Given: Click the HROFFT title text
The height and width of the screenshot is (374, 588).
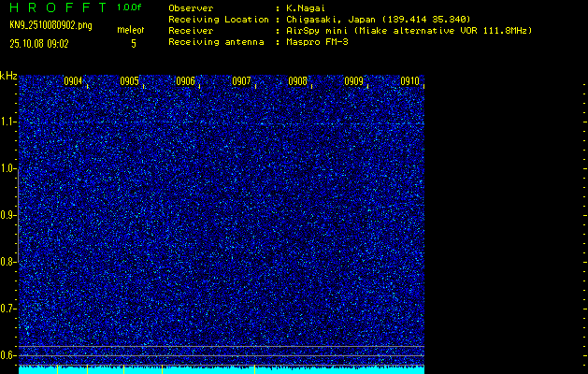Looking at the screenshot, I should 55,7.
